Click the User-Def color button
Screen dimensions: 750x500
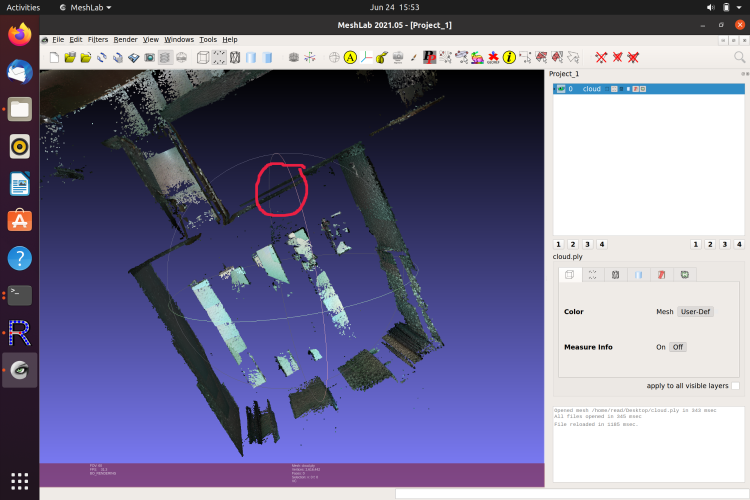pyautogui.click(x=695, y=311)
